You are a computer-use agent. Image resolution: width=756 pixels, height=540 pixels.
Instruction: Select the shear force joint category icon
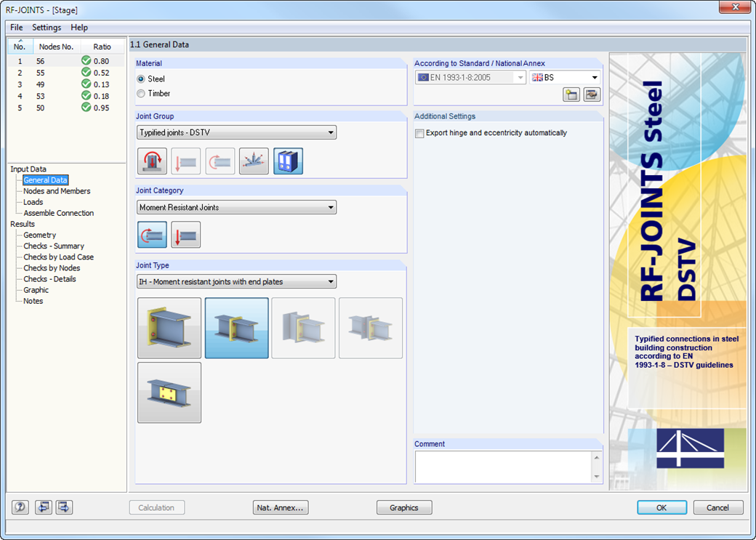(185, 235)
